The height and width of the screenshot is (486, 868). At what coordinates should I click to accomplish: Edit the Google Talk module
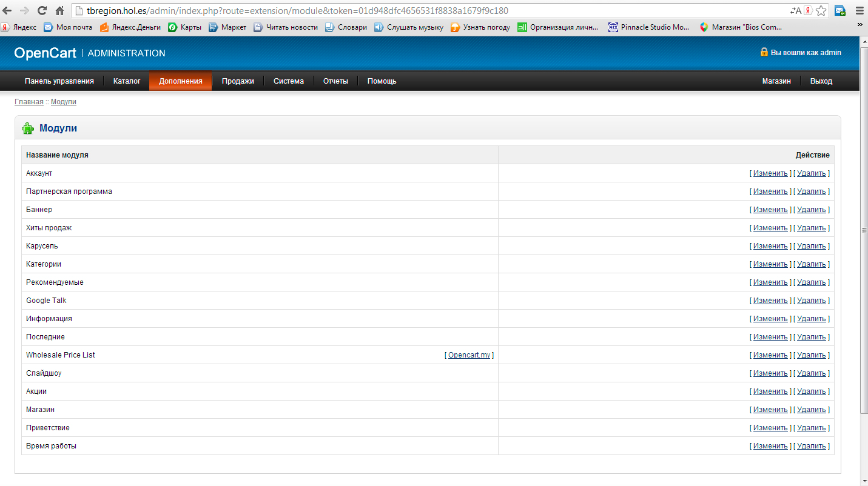[x=770, y=301]
